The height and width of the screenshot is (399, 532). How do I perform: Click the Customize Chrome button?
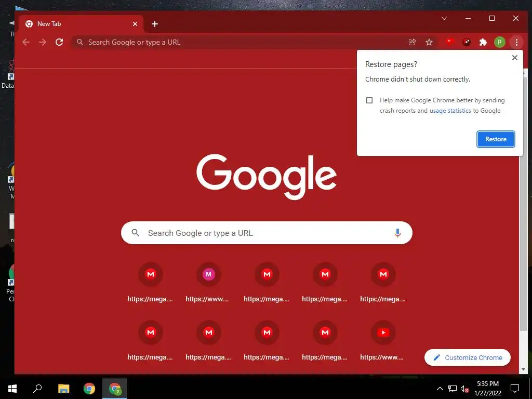tap(468, 357)
